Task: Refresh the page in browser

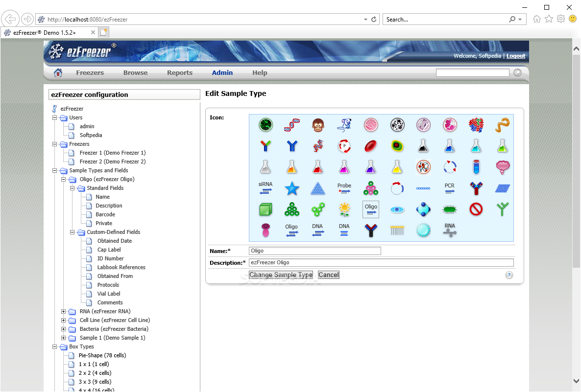Action: tap(374, 19)
